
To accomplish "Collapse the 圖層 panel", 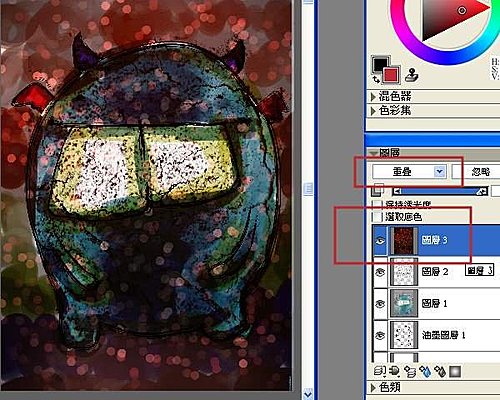I will [x=374, y=153].
